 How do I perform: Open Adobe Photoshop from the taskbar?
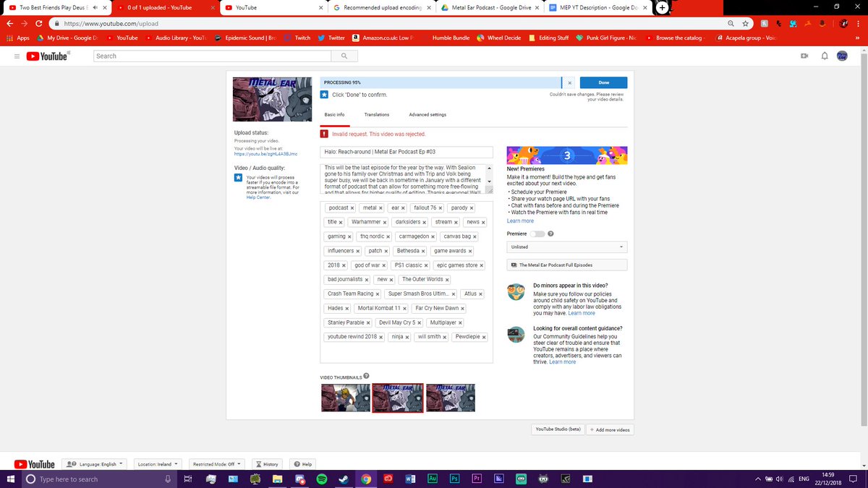(x=454, y=479)
